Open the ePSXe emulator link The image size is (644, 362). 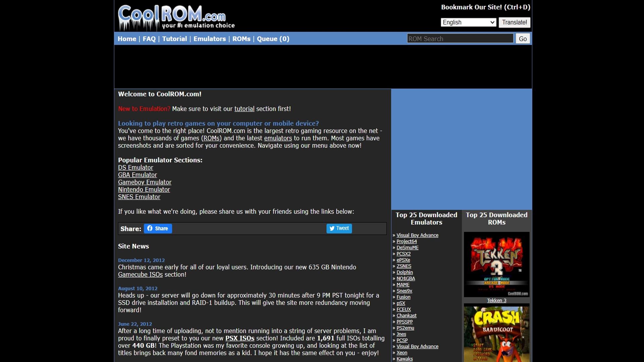pyautogui.click(x=403, y=260)
